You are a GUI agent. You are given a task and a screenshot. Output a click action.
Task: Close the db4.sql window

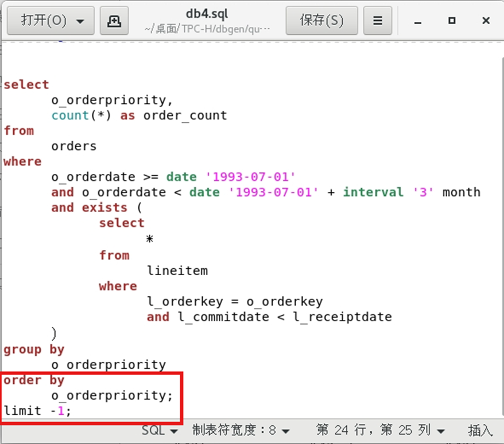click(486, 21)
